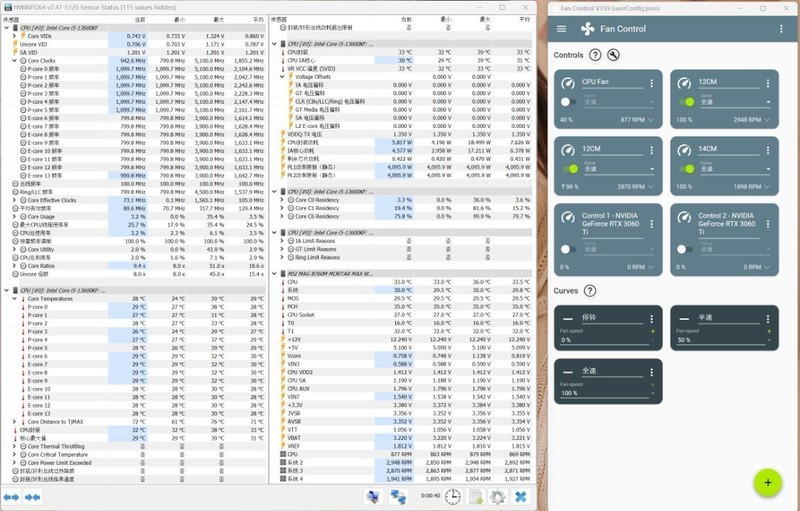Click the wrench icon beside Controls

[x=612, y=55]
